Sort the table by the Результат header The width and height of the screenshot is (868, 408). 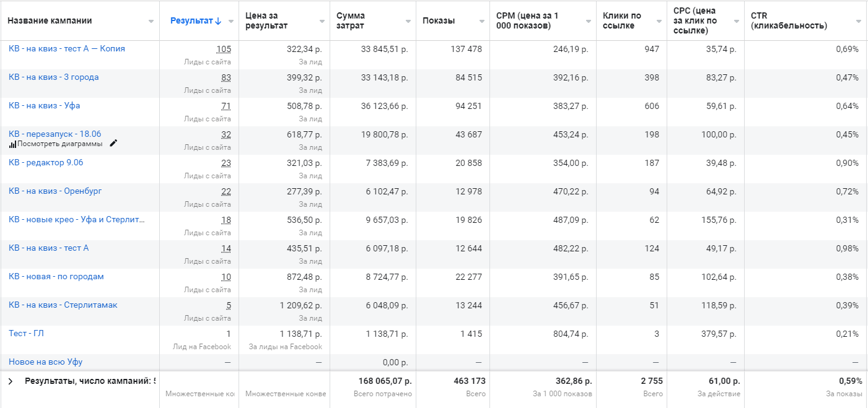point(191,21)
